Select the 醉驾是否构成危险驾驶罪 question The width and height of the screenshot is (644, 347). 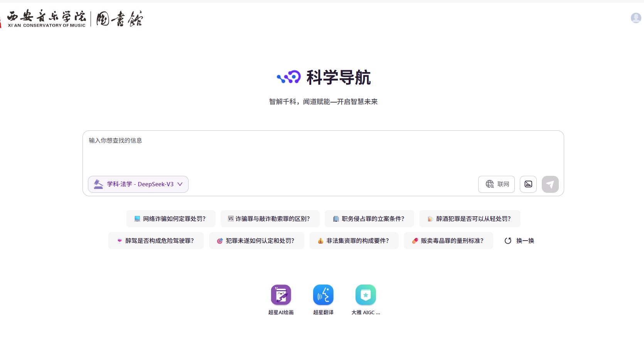click(x=156, y=241)
